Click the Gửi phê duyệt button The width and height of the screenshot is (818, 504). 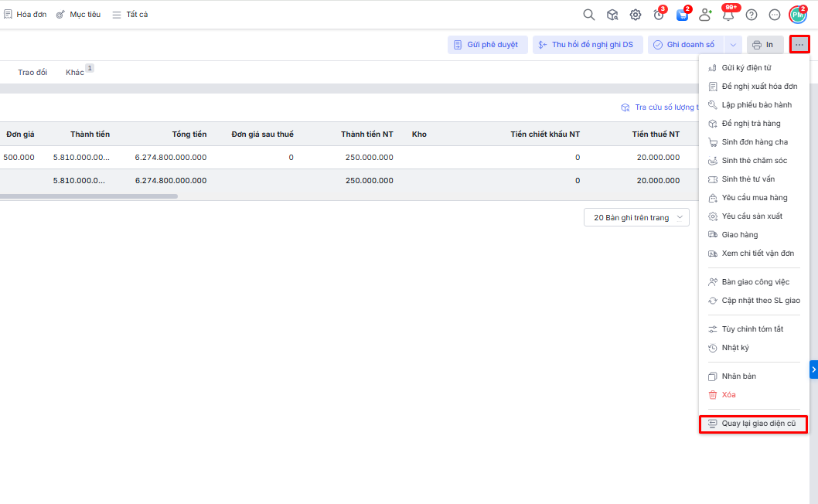487,45
